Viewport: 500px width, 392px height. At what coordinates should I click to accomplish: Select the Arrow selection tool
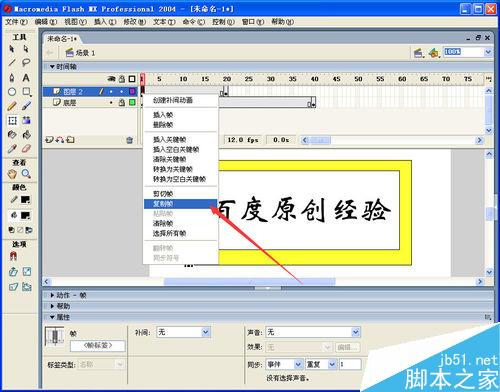pyautogui.click(x=12, y=49)
